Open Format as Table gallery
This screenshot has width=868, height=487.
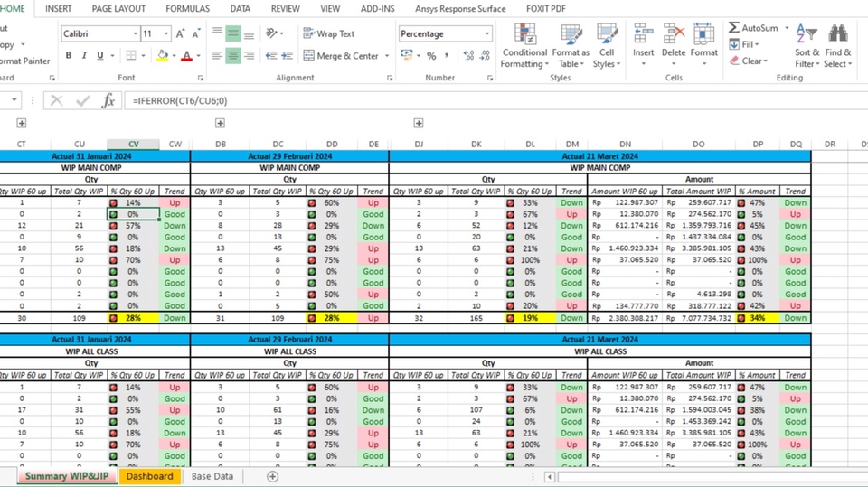coord(571,45)
